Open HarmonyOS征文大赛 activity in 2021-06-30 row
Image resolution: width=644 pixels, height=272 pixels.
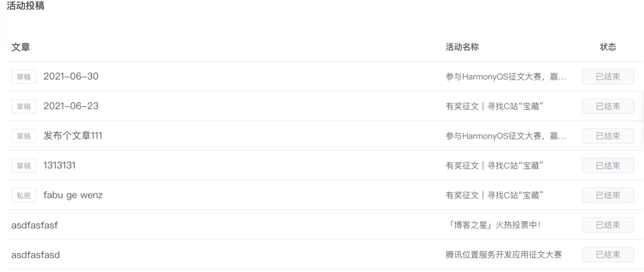coord(506,77)
